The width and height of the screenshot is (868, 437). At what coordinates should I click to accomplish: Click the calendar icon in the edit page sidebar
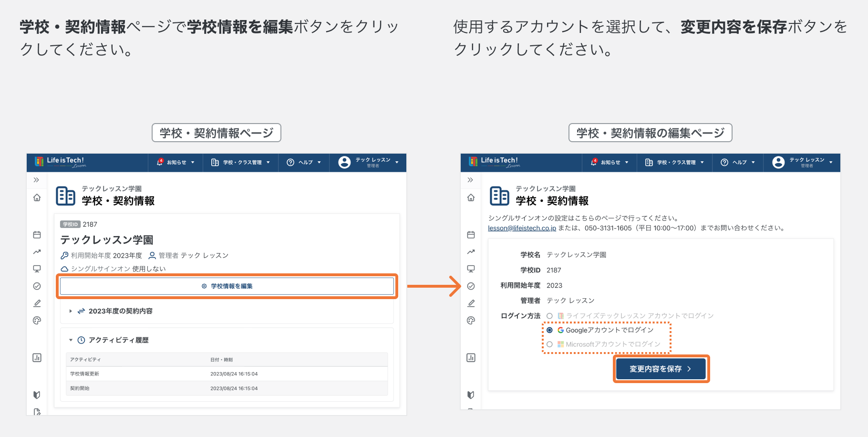tap(471, 235)
